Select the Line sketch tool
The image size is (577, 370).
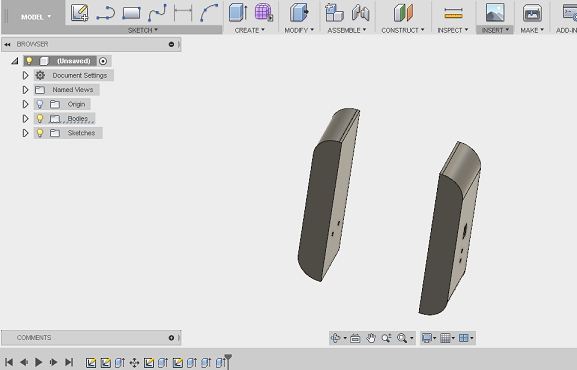tap(106, 13)
